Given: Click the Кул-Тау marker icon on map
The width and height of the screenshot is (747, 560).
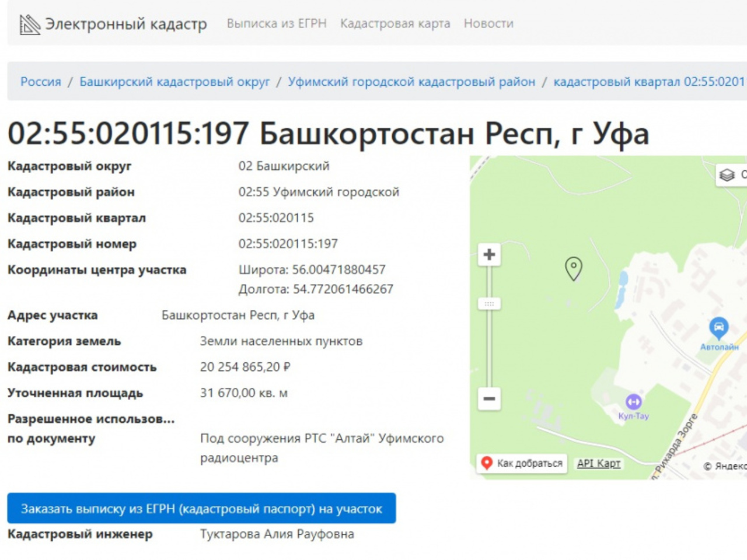Looking at the screenshot, I should [633, 401].
